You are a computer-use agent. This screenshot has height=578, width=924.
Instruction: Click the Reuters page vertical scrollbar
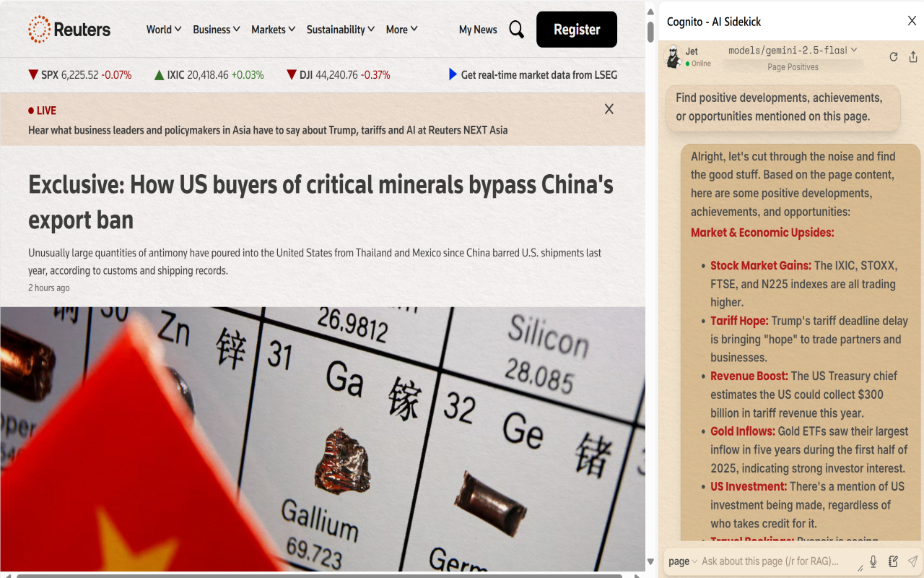click(650, 32)
